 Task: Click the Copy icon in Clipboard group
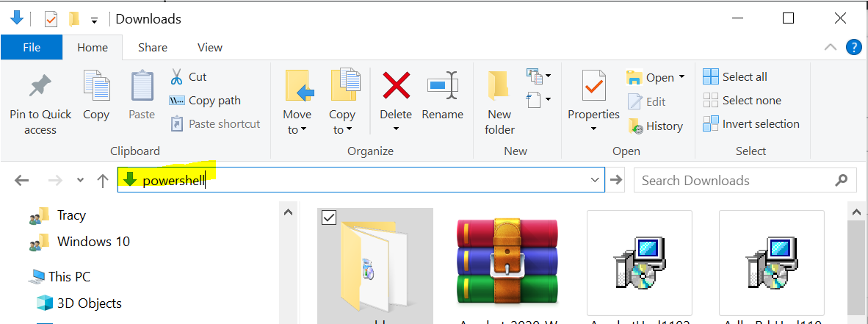coord(95,87)
